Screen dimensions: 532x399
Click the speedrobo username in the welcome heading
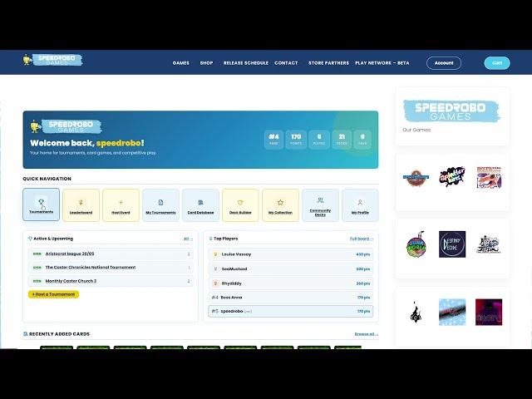coord(118,143)
